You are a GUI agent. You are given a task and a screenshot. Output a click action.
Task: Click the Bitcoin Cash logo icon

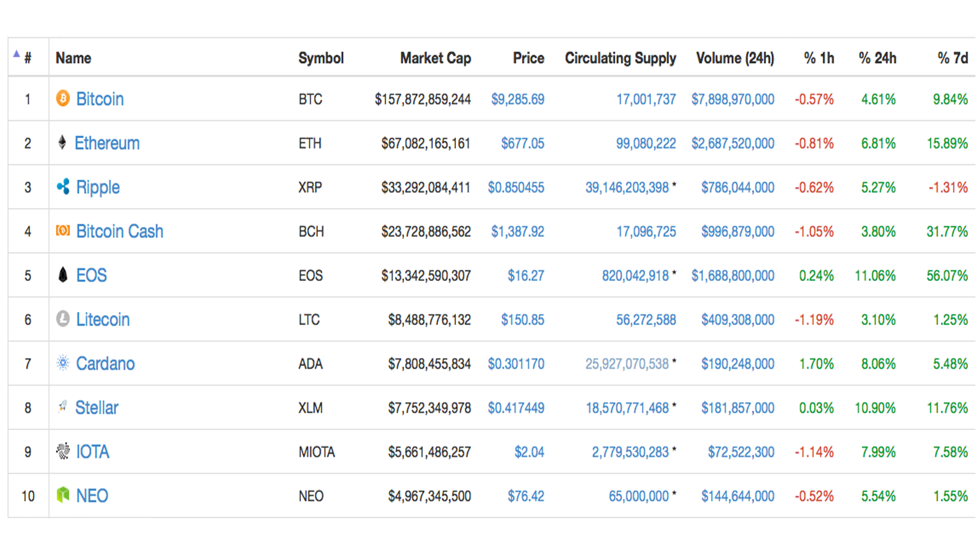63,230
